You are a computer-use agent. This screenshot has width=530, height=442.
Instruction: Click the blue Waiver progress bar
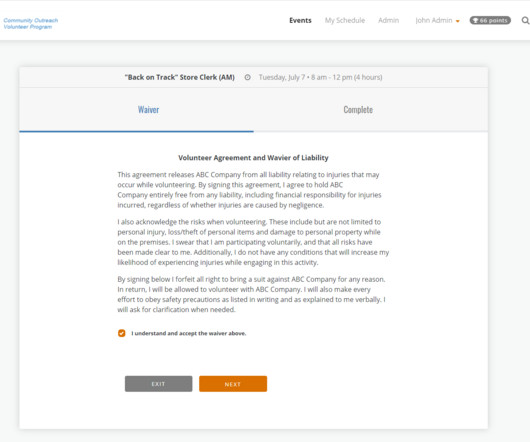tap(137, 131)
